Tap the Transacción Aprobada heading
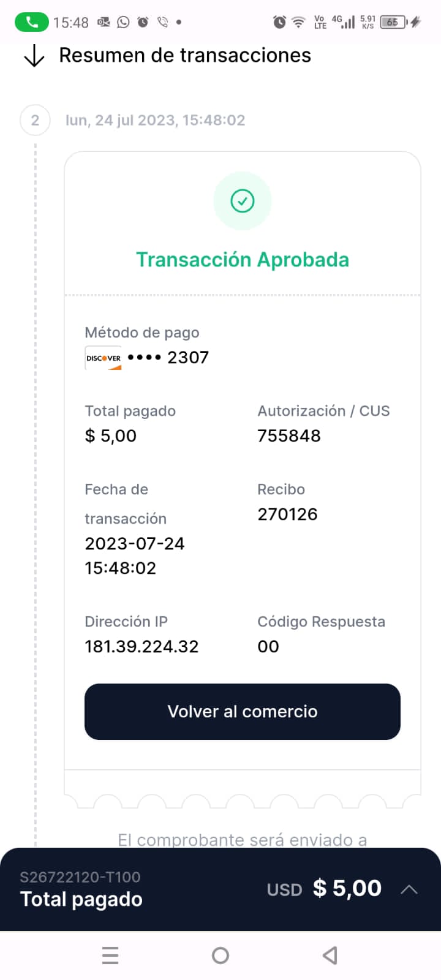Viewport: 441px width, 980px height. click(x=243, y=260)
